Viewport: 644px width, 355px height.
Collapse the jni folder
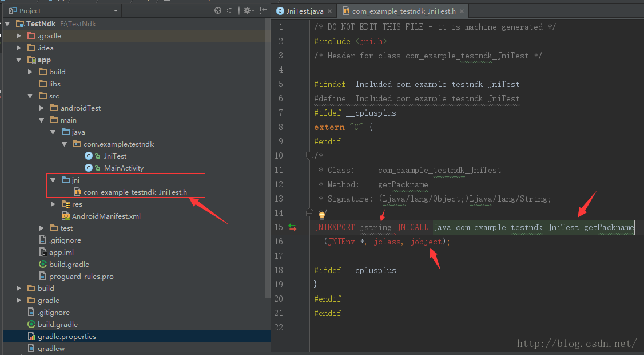point(53,180)
